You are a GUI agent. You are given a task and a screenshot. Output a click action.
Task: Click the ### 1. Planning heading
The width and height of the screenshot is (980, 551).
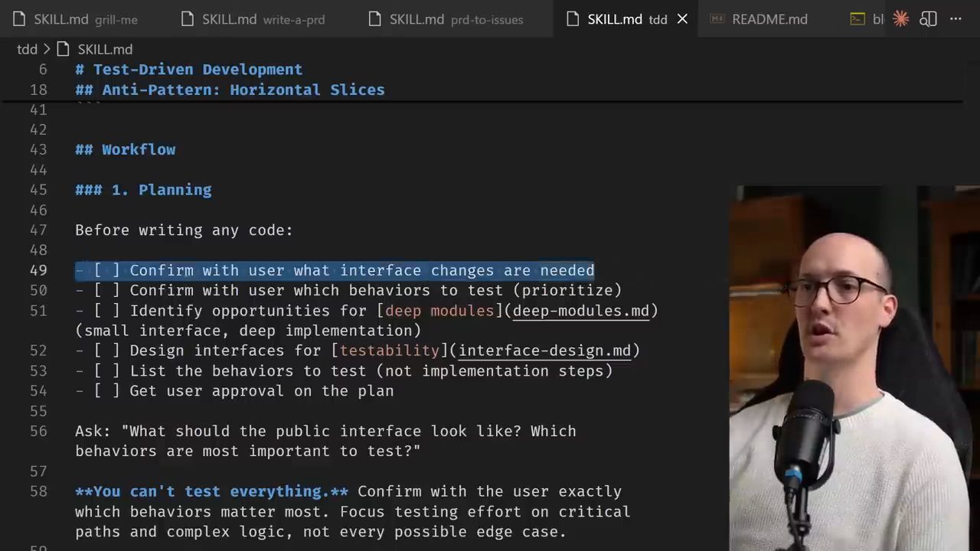coord(143,190)
